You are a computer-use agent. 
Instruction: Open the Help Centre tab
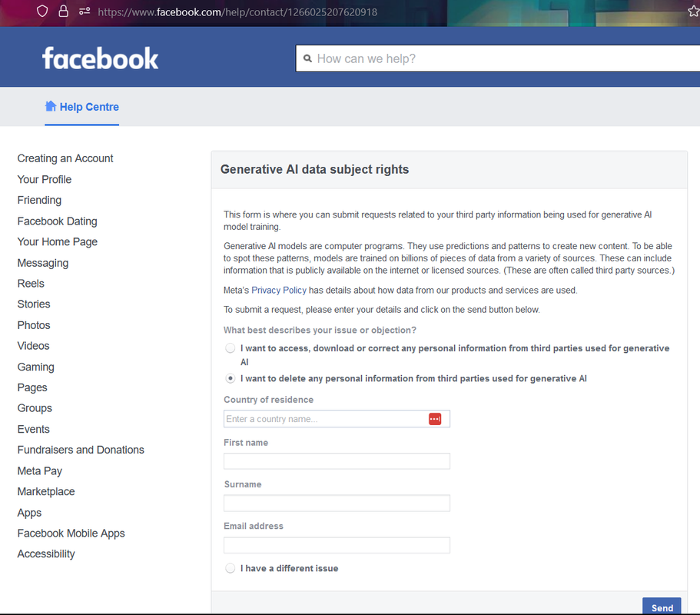coord(81,107)
